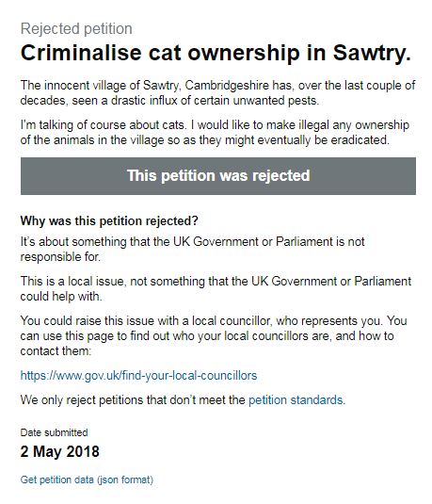
Task: Click the paragraph starting 'The innocent village of Sawtry'
Action: pos(217,93)
